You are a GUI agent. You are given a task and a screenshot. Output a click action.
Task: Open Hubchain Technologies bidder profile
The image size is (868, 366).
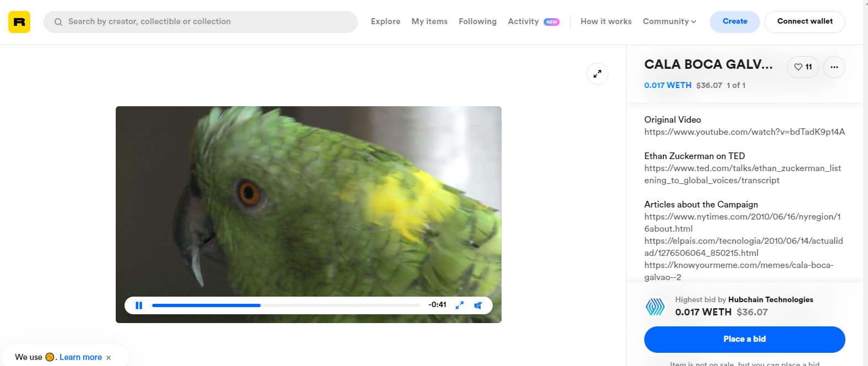coord(770,299)
